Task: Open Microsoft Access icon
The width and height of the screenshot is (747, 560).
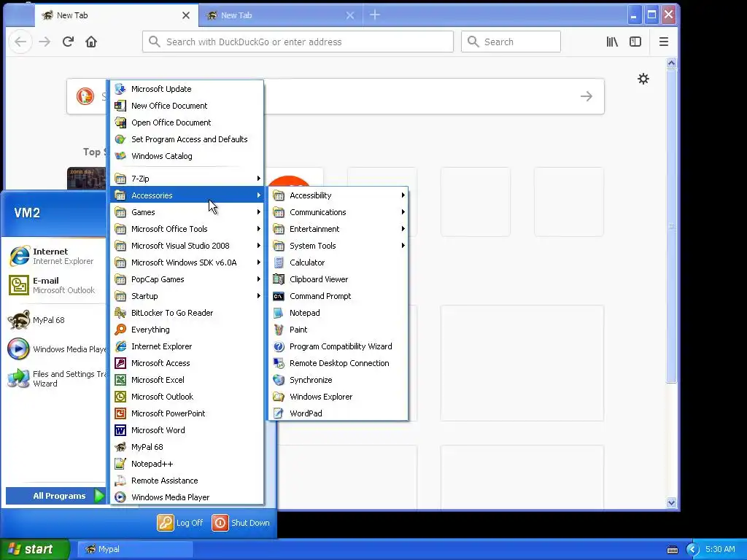Action: pos(120,363)
